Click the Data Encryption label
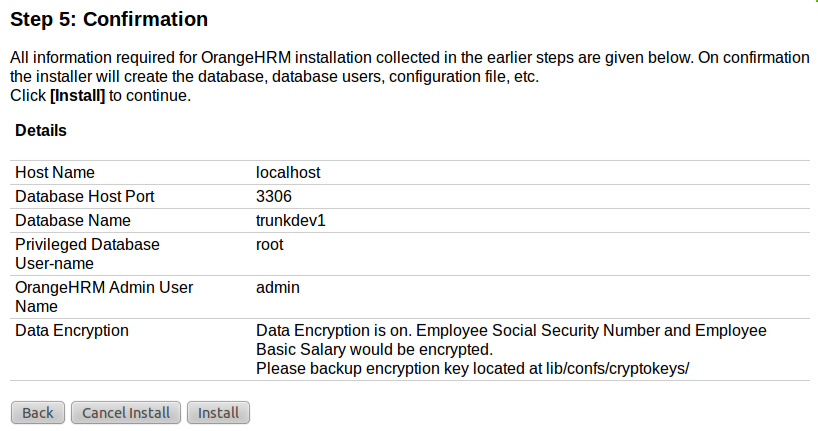 click(x=72, y=330)
